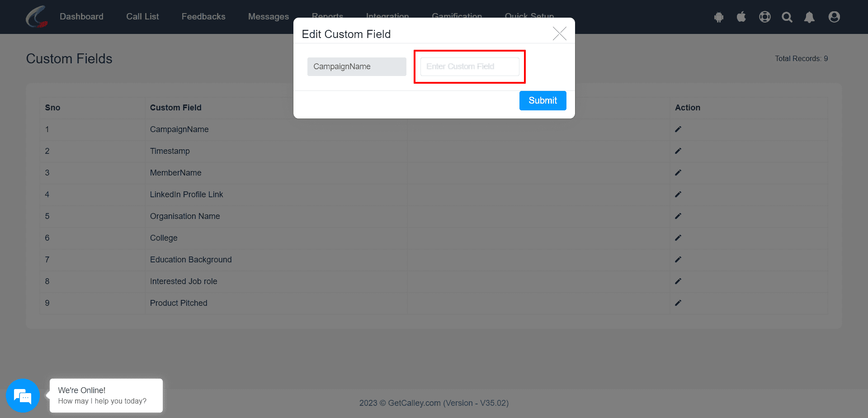Image resolution: width=868 pixels, height=418 pixels.
Task: Close the Edit Custom Field dialog
Action: (560, 33)
